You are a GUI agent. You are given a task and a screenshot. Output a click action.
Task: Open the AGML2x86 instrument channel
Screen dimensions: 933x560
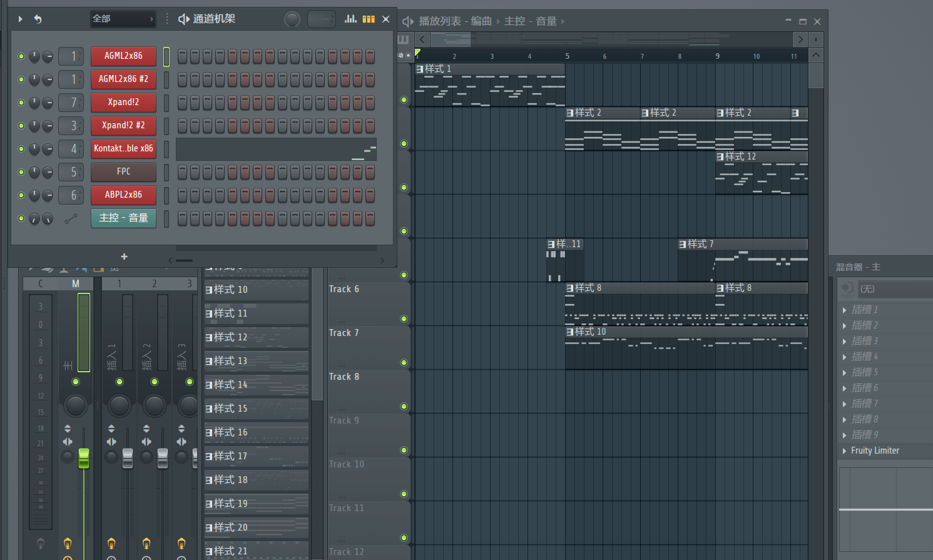tap(123, 56)
